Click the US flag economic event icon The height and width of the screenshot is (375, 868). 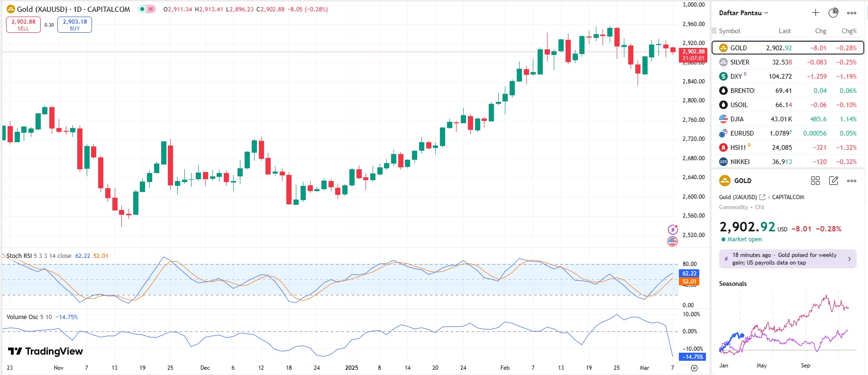pyautogui.click(x=673, y=241)
